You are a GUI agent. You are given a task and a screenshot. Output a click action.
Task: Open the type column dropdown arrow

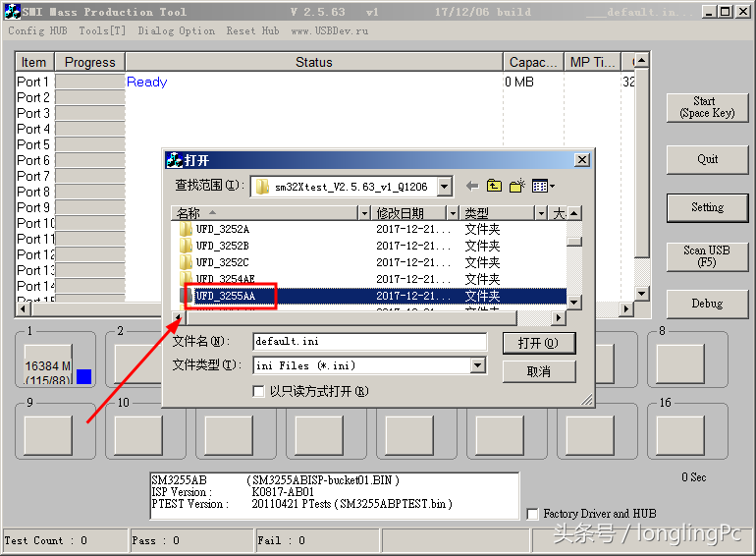pyautogui.click(x=541, y=213)
